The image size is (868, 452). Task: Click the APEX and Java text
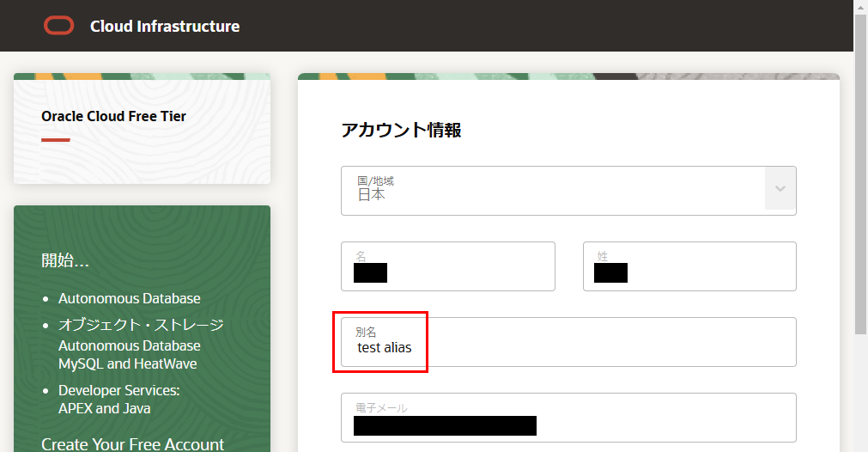tap(105, 409)
